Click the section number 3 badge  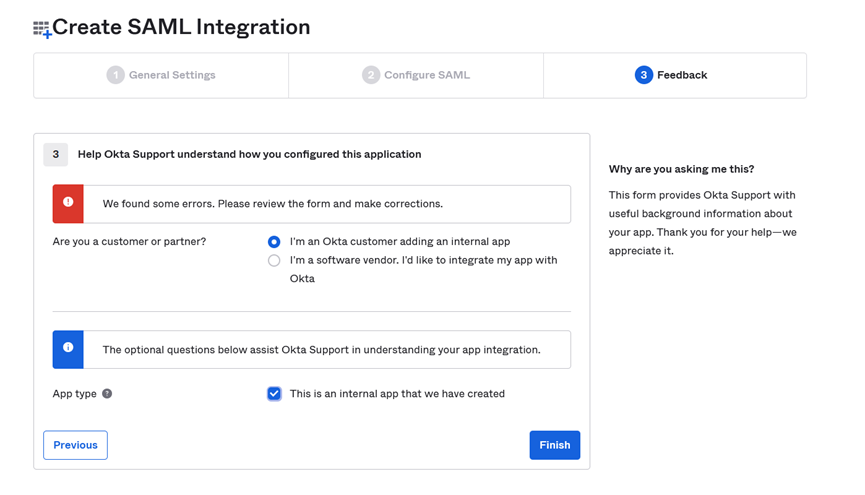pyautogui.click(x=56, y=155)
